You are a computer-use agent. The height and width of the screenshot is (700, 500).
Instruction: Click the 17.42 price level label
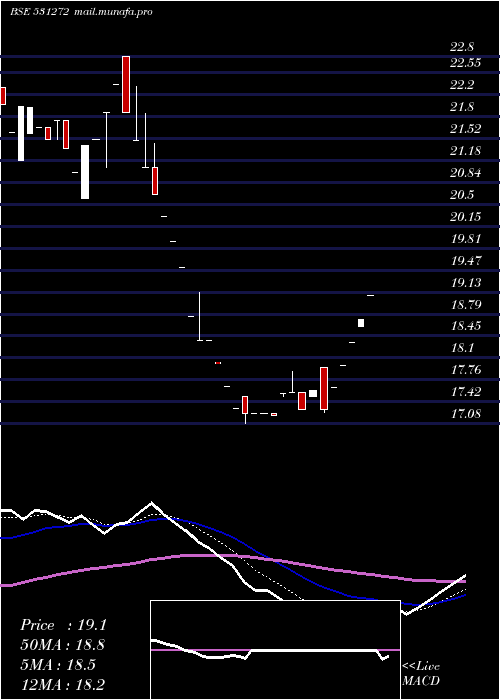466,392
